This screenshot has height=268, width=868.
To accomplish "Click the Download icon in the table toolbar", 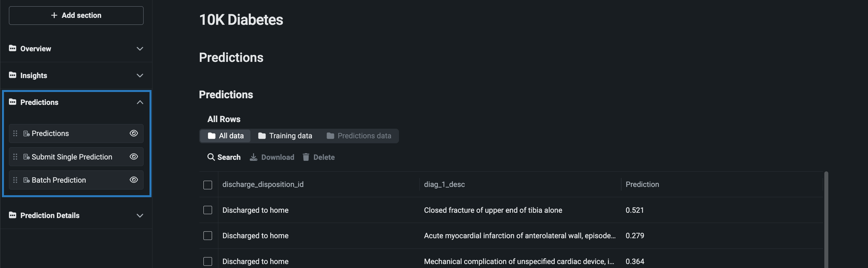I will (253, 157).
